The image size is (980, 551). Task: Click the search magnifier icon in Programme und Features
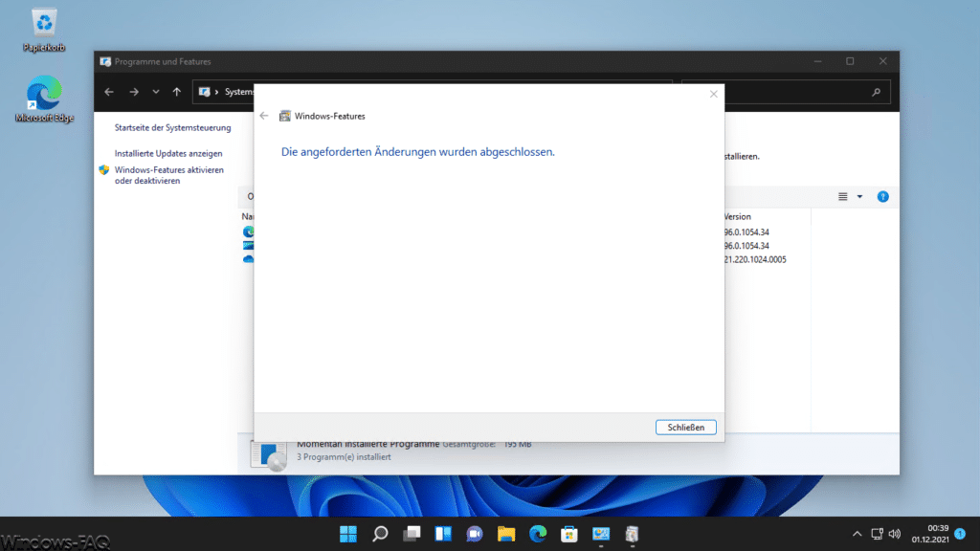[x=877, y=92]
